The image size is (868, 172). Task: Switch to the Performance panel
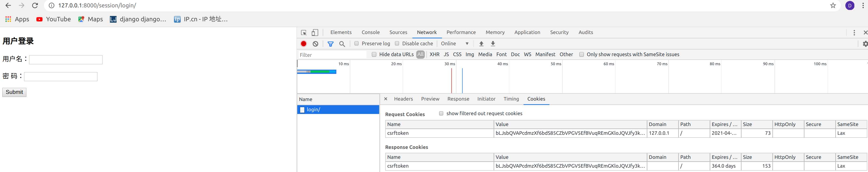coord(461,32)
